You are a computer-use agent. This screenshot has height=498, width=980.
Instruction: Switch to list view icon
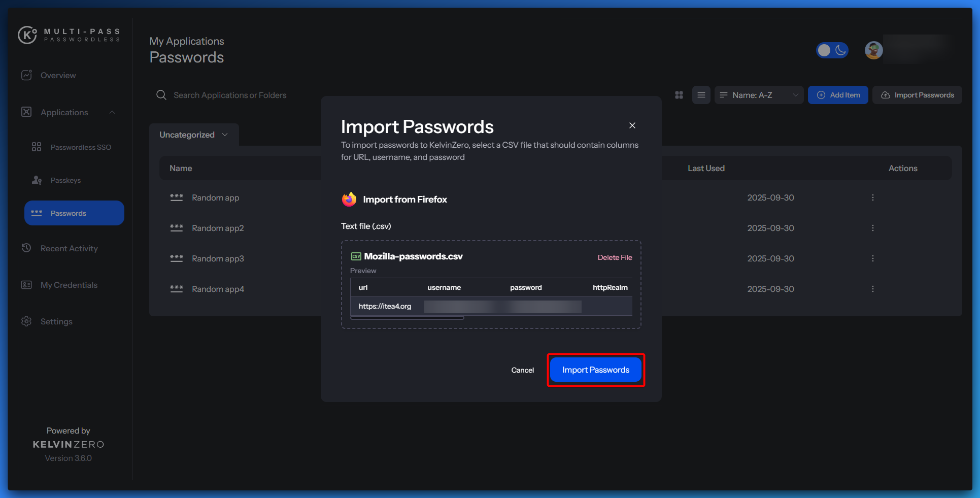tap(701, 95)
